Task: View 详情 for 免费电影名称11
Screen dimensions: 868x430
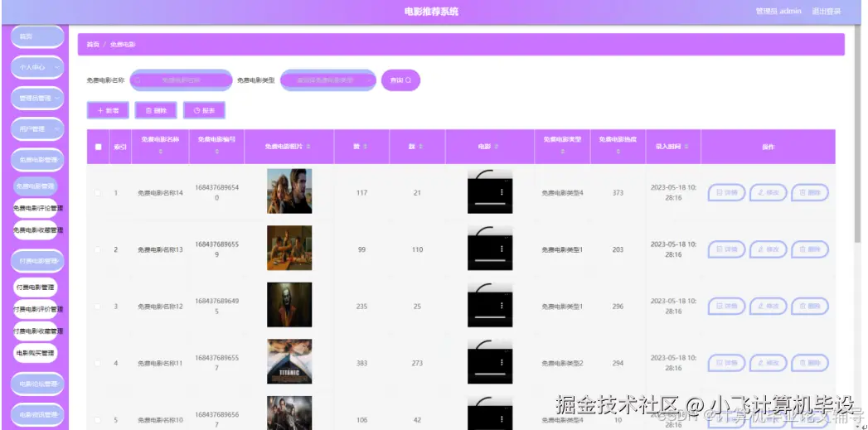Action: click(727, 363)
